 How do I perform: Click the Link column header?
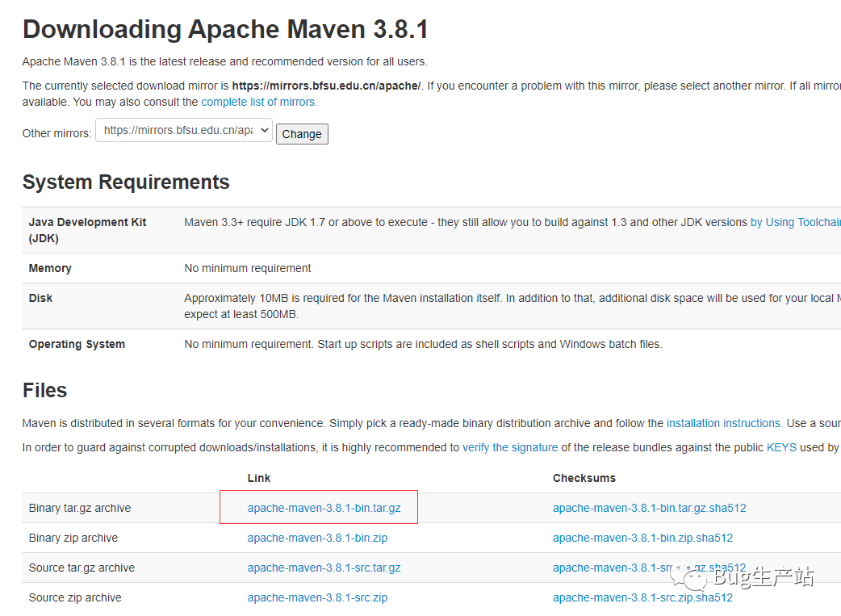[x=259, y=478]
